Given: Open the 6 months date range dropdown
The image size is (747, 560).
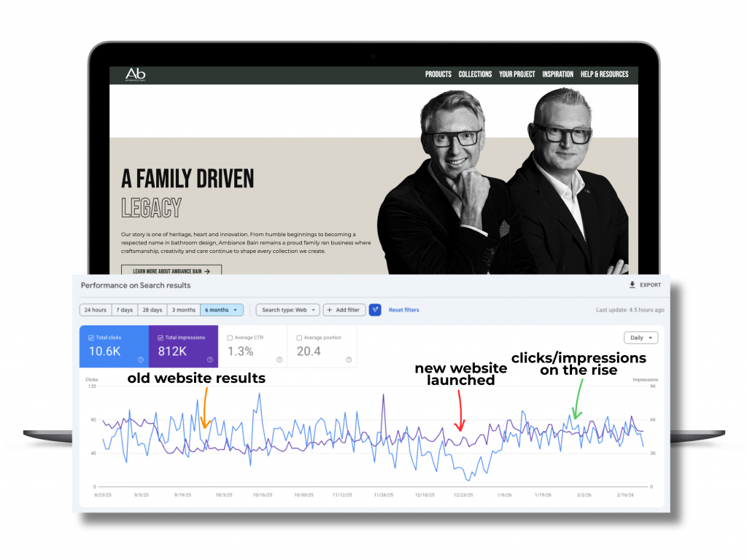Looking at the screenshot, I should pyautogui.click(x=222, y=310).
